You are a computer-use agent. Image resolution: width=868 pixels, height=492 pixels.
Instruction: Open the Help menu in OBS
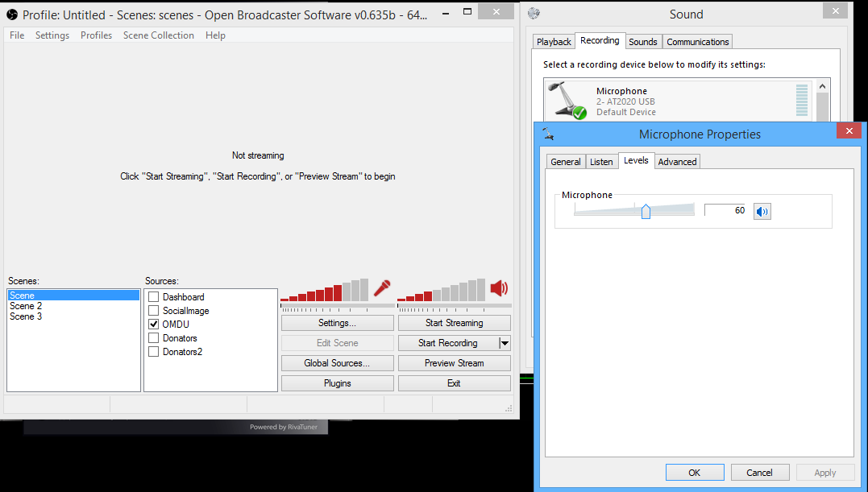click(215, 35)
